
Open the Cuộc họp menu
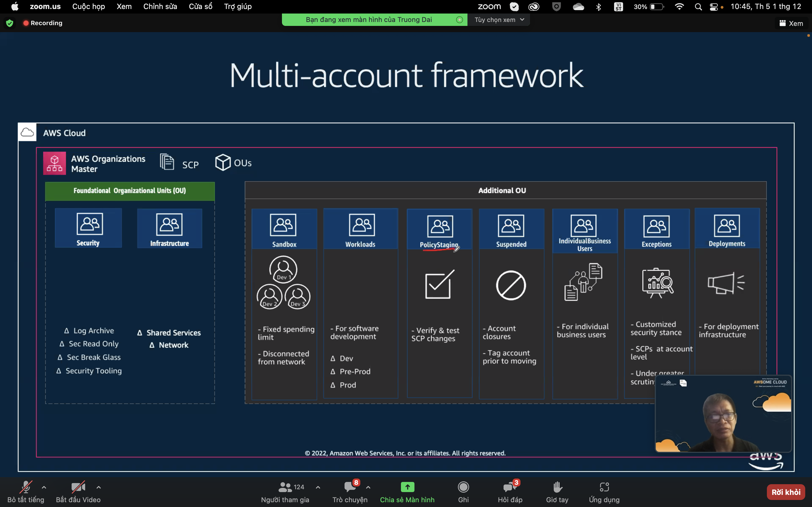point(89,7)
